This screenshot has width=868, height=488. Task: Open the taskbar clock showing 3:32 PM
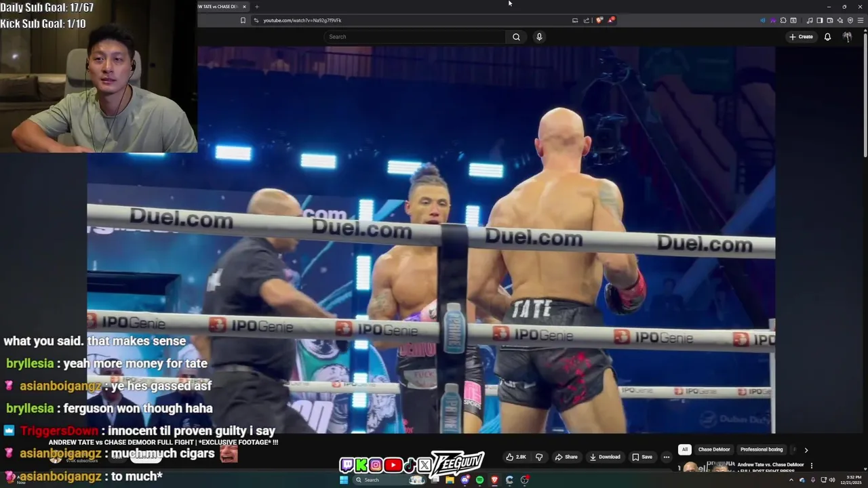850,480
